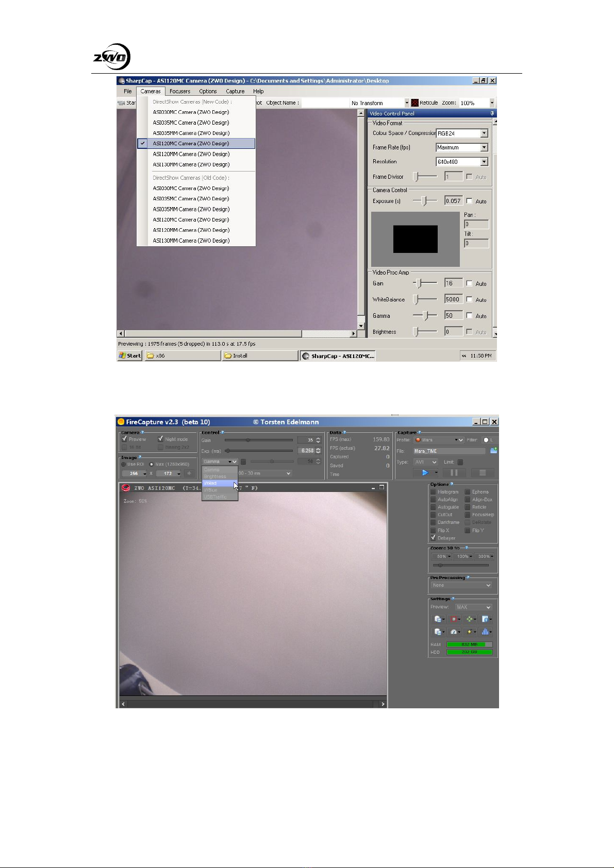Open help for the Options group
Screen dimensions: 614x868
452,484
